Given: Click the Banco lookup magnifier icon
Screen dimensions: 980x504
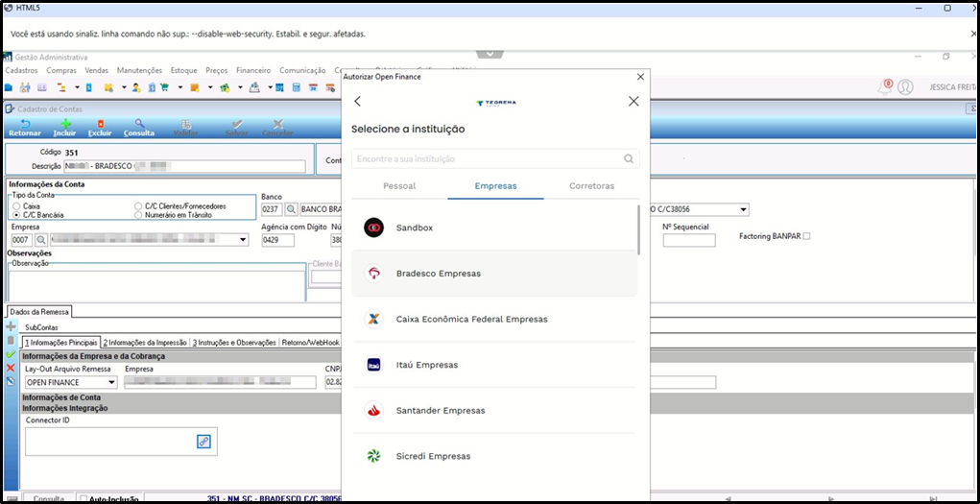Looking at the screenshot, I should 291,209.
